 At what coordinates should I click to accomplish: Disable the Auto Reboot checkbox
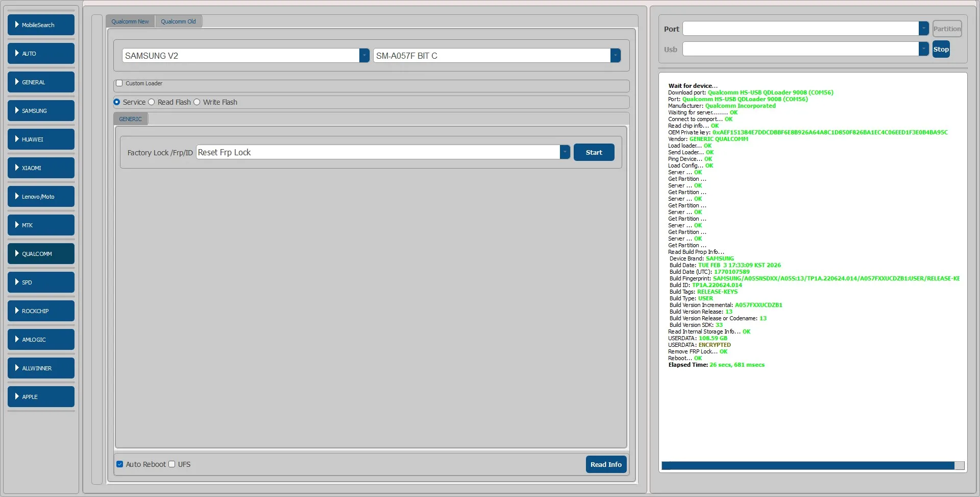pos(120,464)
